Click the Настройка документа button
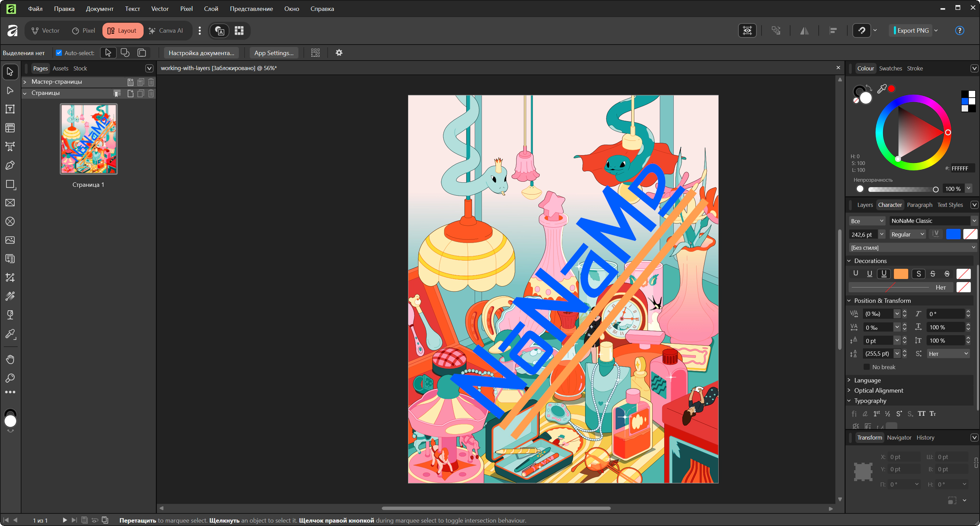980x526 pixels. pos(201,53)
